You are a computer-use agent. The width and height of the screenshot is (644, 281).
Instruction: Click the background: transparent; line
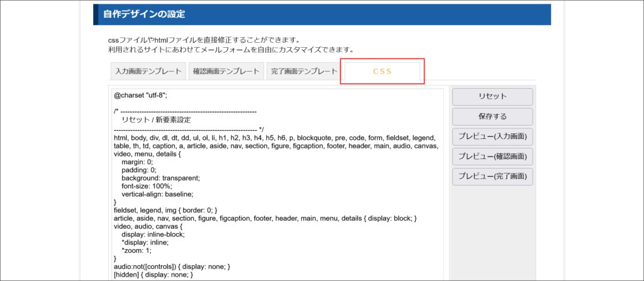click(160, 178)
